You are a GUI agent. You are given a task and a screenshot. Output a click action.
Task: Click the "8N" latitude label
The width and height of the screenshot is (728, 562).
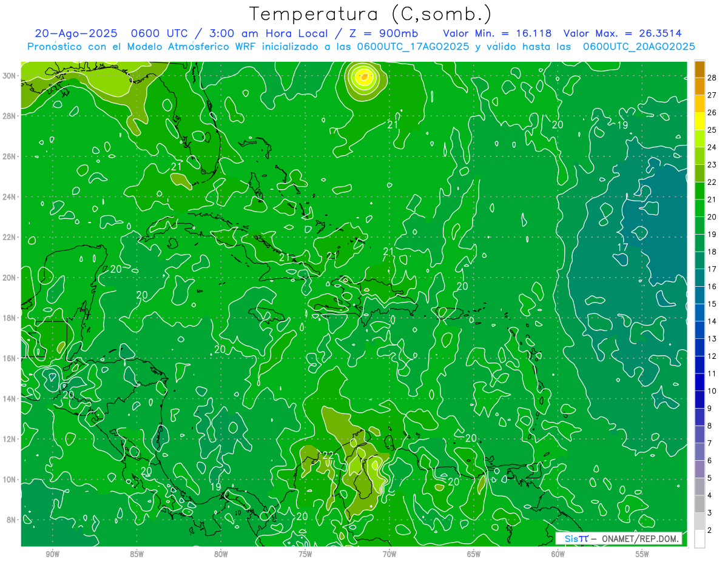[x=12, y=520]
